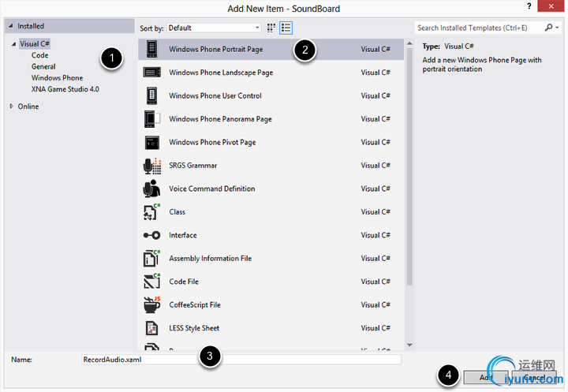This screenshot has width=568, height=392.
Task: Click the template list scroll-up arrow
Action: coord(409,43)
